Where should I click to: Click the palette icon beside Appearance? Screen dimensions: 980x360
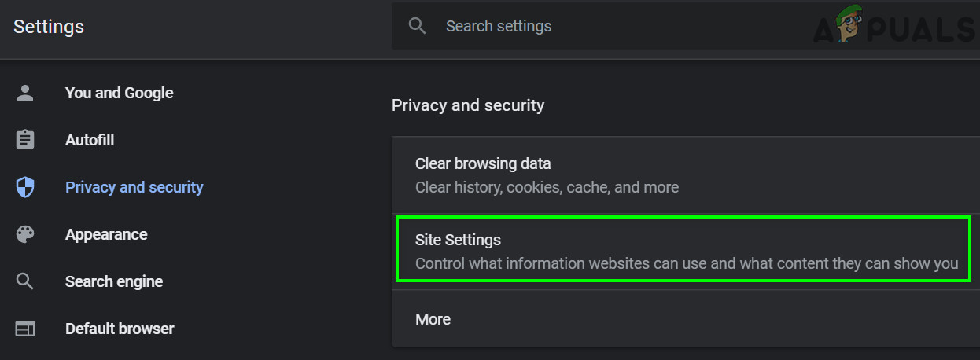point(25,234)
